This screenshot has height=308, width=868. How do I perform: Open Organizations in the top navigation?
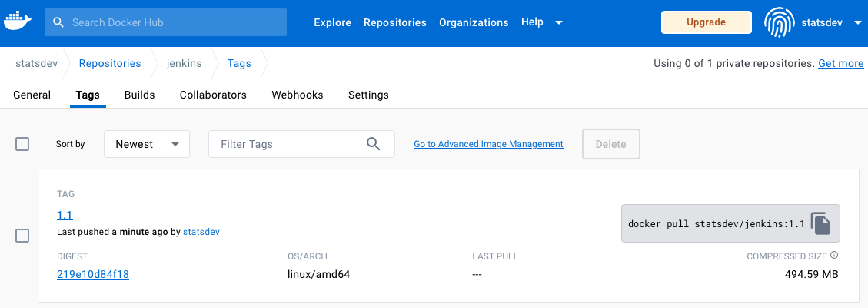pyautogui.click(x=474, y=22)
